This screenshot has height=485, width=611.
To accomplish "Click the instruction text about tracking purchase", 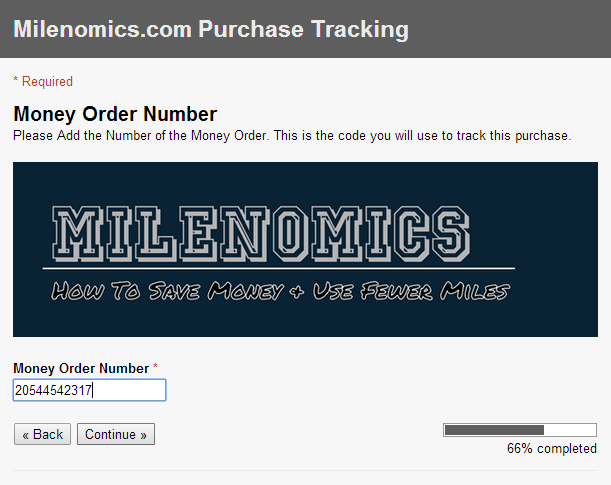I will pos(292,136).
